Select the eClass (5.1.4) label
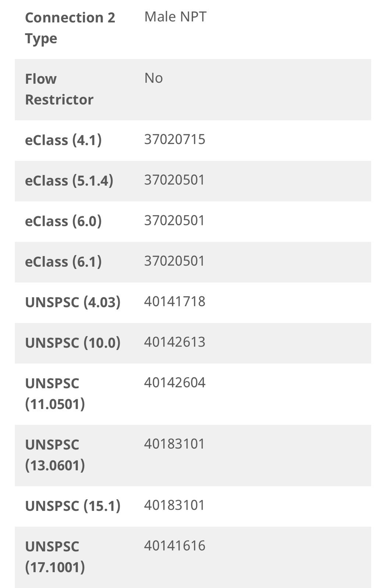Viewport: 386px width, 588px height. pos(69,181)
